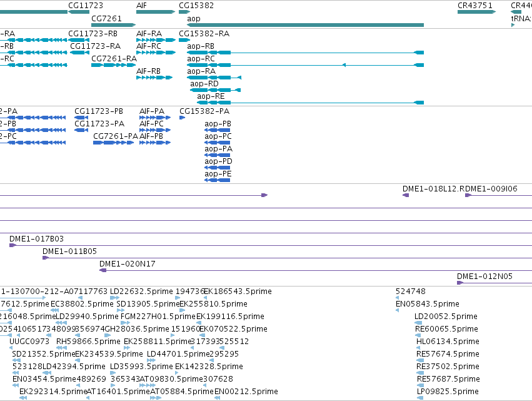532x401 pixels.
Task: Click the AIF-PB protein label
Action: pos(151,136)
